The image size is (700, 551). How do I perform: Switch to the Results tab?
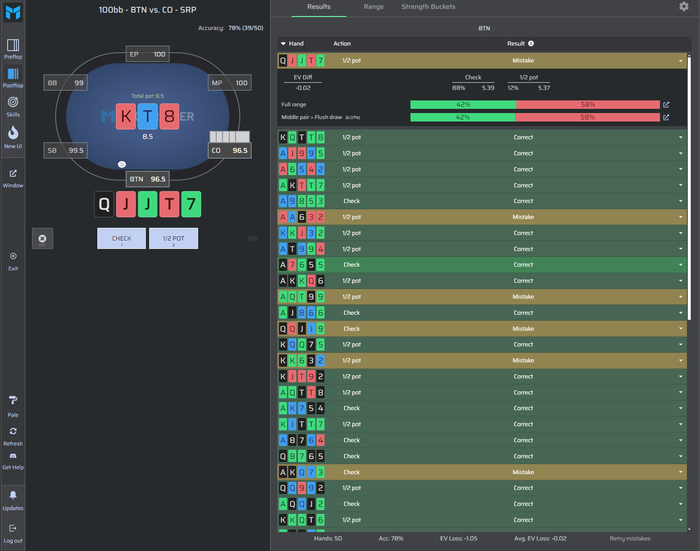319,7
